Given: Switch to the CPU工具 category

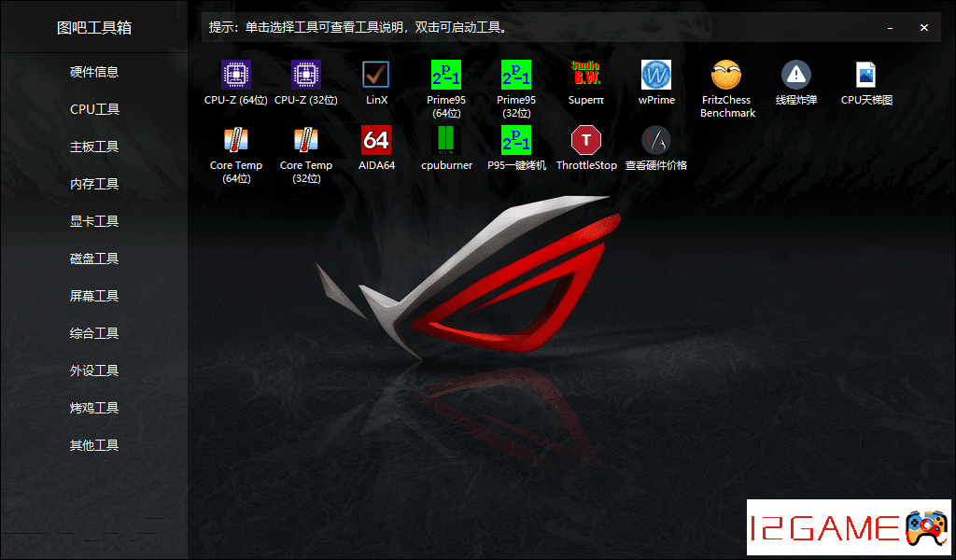Looking at the screenshot, I should 94,109.
